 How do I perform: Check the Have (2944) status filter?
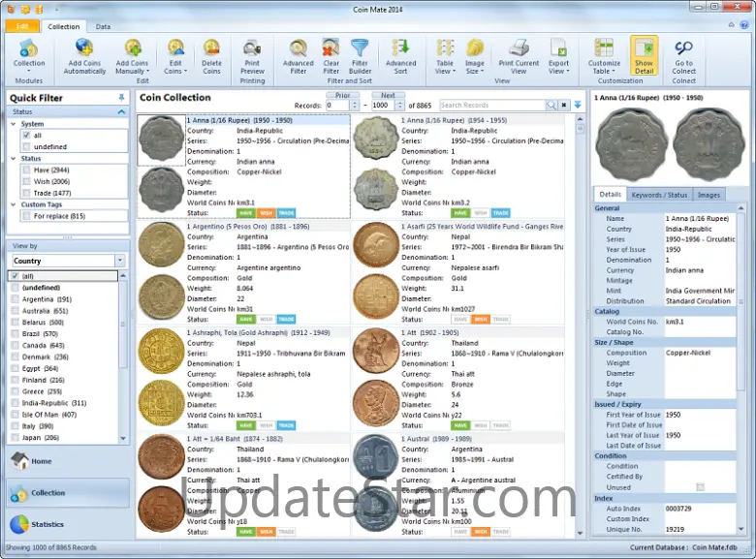27,171
